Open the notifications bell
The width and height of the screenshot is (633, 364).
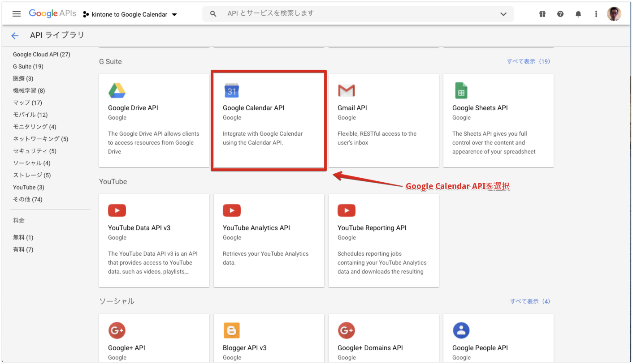point(578,14)
